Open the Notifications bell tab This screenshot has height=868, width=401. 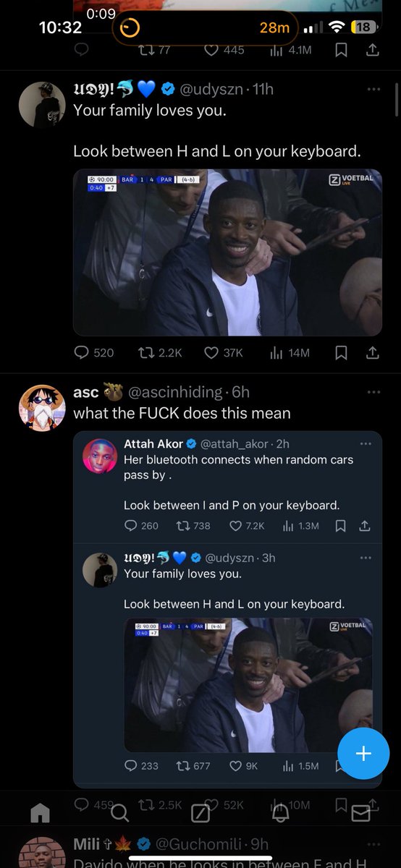pyautogui.click(x=280, y=814)
